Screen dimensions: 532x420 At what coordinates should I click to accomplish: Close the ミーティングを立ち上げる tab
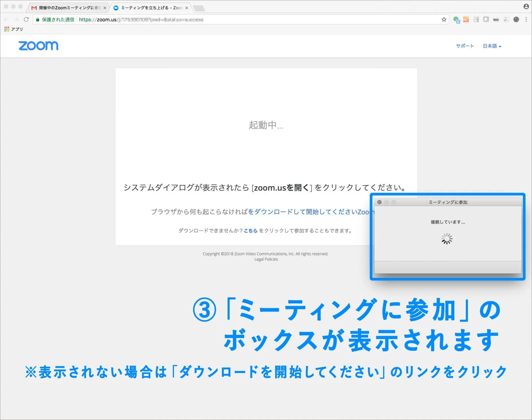(x=187, y=8)
